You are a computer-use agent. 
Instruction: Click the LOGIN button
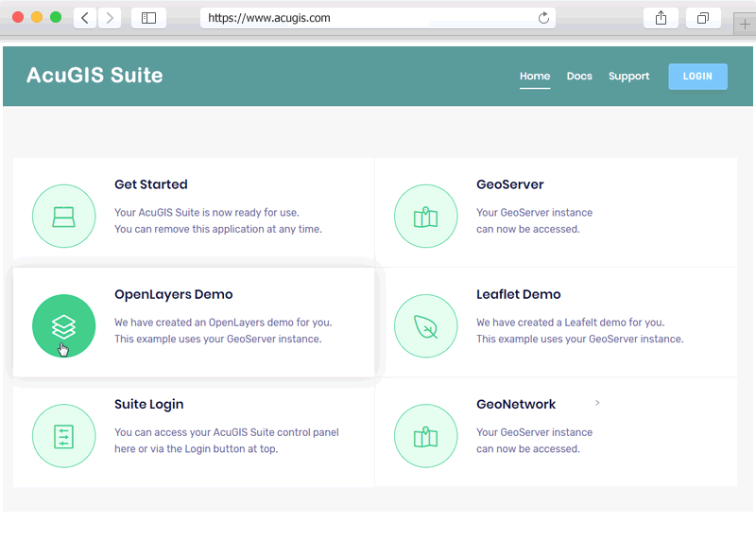(697, 77)
